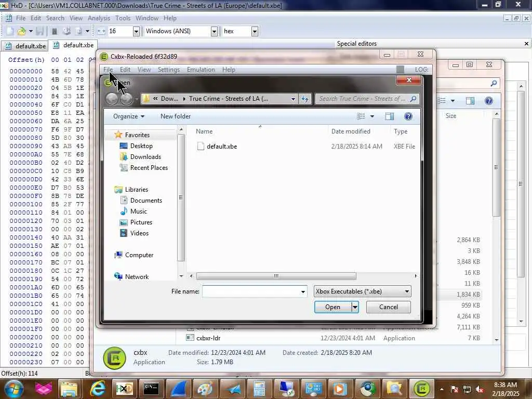Image resolution: width=532 pixels, height=399 pixels.
Task: Click the Windows Start button
Action: pyautogui.click(x=13, y=389)
